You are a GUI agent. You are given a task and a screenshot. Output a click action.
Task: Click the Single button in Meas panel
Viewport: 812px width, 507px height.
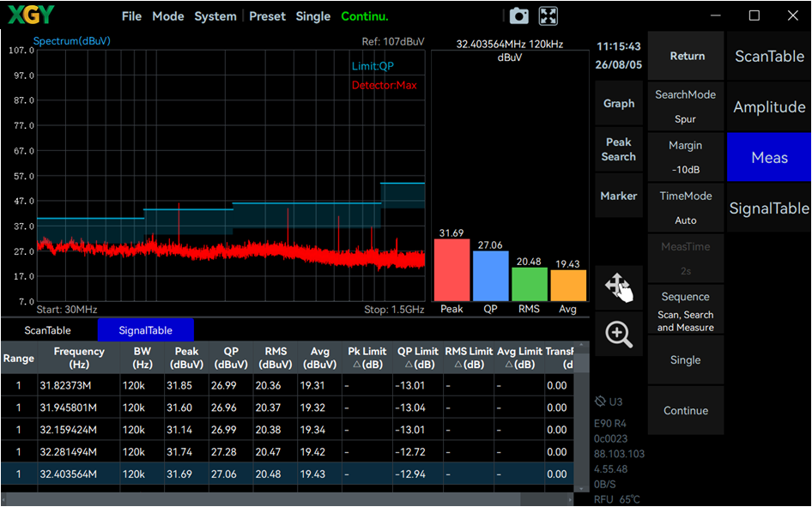point(686,360)
